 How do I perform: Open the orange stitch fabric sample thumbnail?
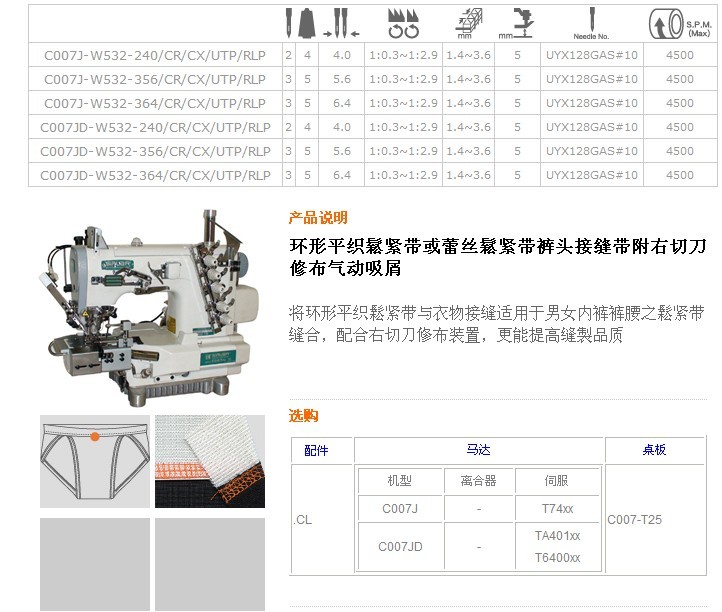point(209,462)
